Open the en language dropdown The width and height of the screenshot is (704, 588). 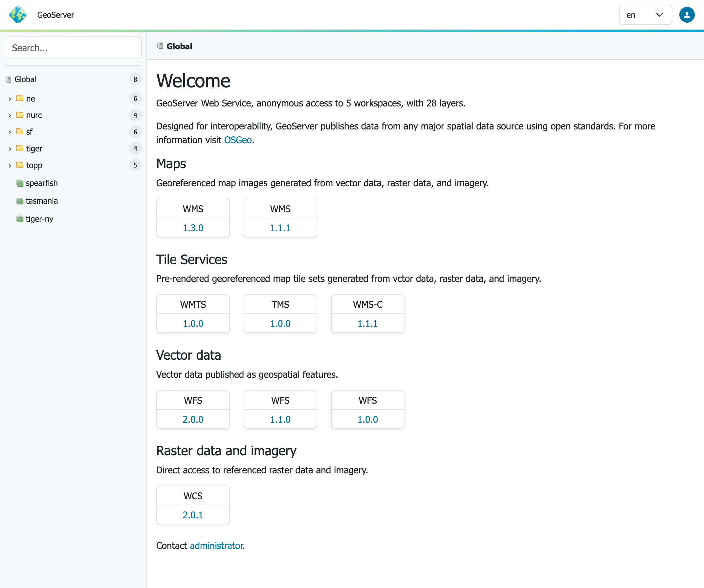coord(645,15)
